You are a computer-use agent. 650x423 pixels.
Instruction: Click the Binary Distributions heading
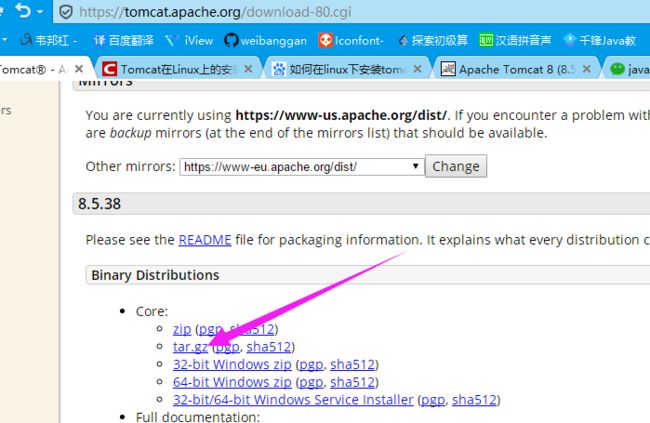tap(155, 275)
